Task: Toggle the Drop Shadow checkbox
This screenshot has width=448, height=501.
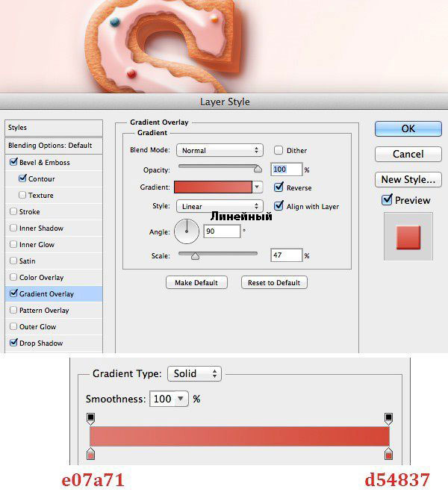Action: click(x=13, y=343)
